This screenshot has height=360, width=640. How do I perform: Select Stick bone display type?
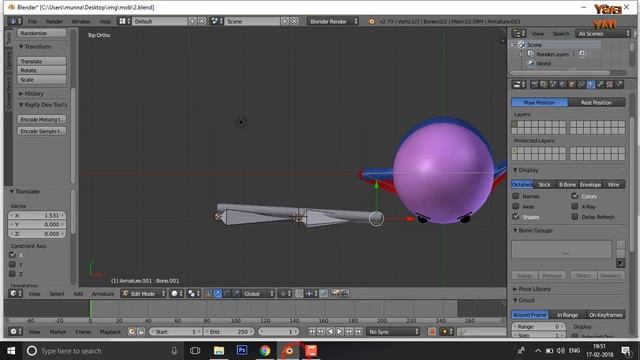pos(544,184)
